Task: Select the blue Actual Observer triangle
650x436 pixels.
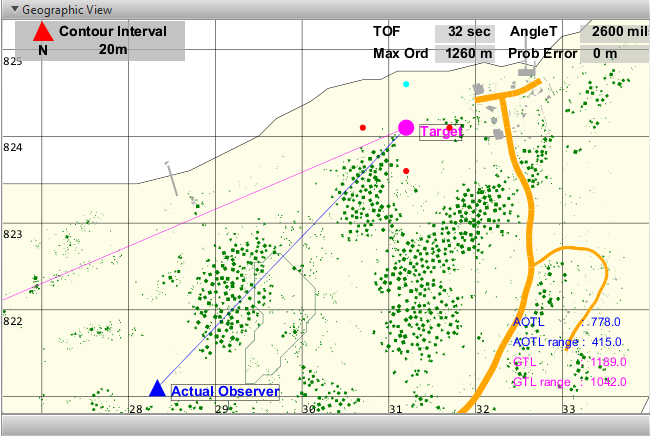Action: point(158,388)
